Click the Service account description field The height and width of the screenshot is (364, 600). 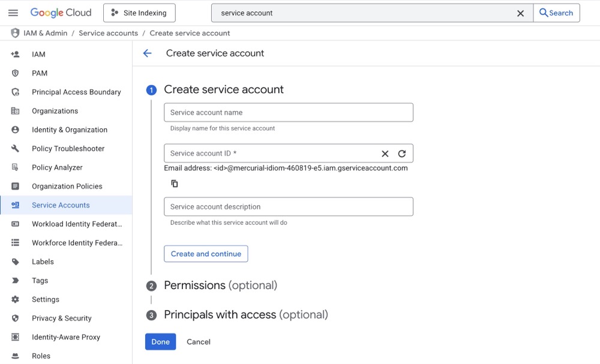click(289, 206)
